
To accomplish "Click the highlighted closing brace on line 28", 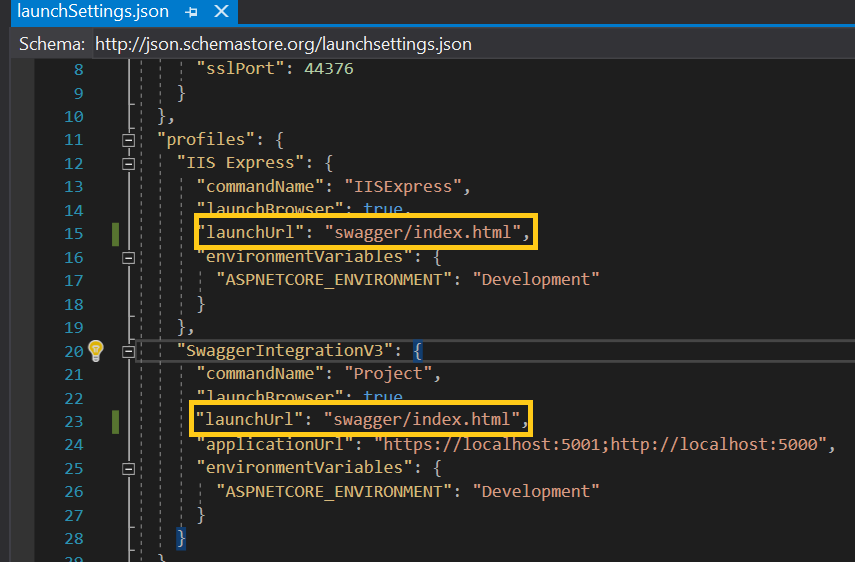I will coord(181,539).
